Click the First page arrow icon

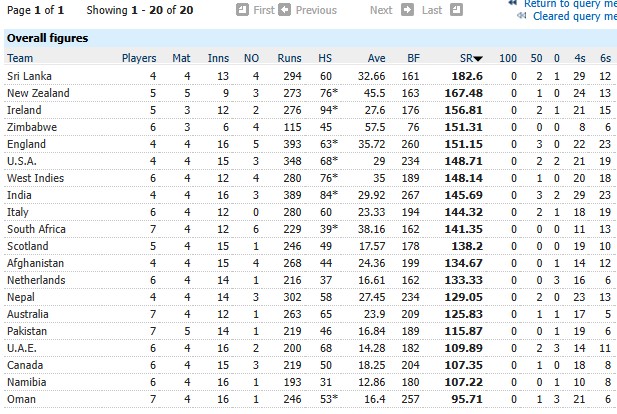click(x=243, y=10)
